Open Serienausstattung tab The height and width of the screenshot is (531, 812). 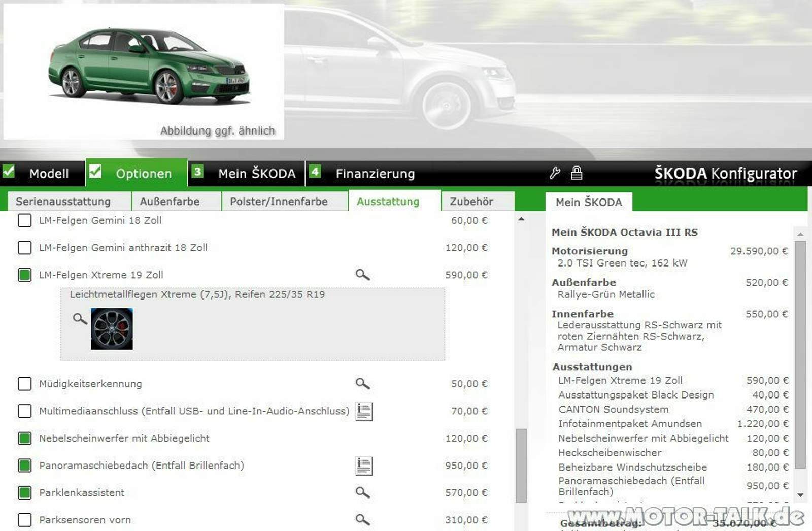pos(69,202)
